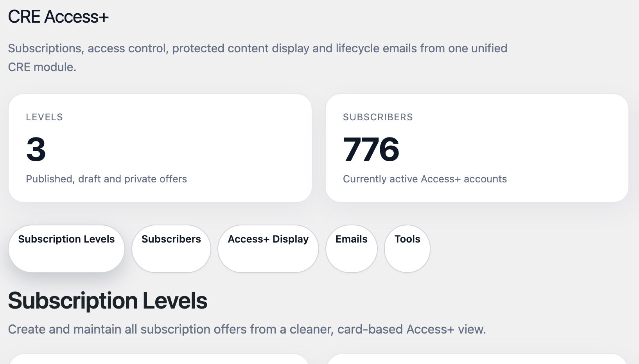Screen dimensions: 639x364
Task: Click the intro line starting "Subscriptions, access control"
Action: pyautogui.click(x=257, y=48)
